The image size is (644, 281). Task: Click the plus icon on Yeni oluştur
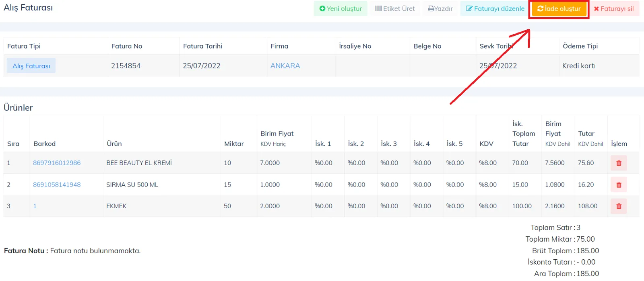[x=322, y=8]
